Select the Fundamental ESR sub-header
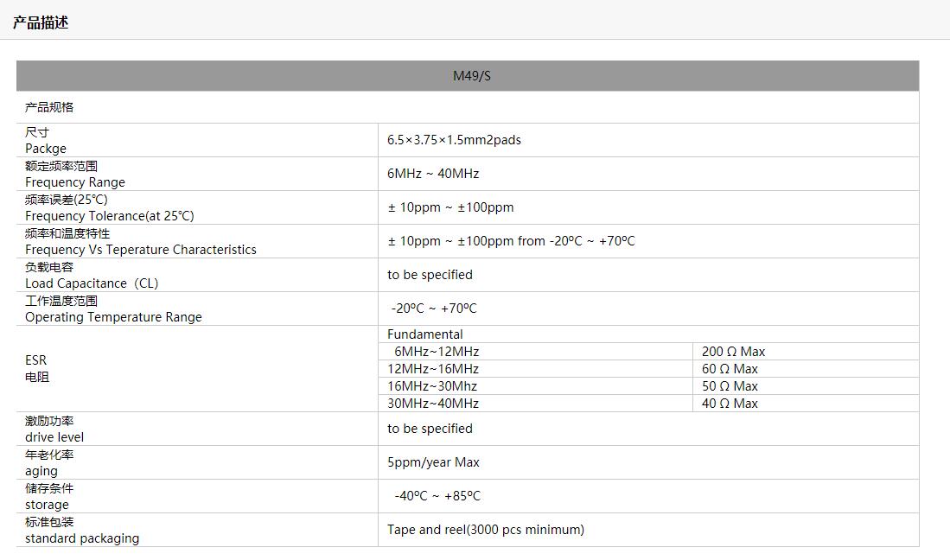The width and height of the screenshot is (950, 560). point(425,334)
